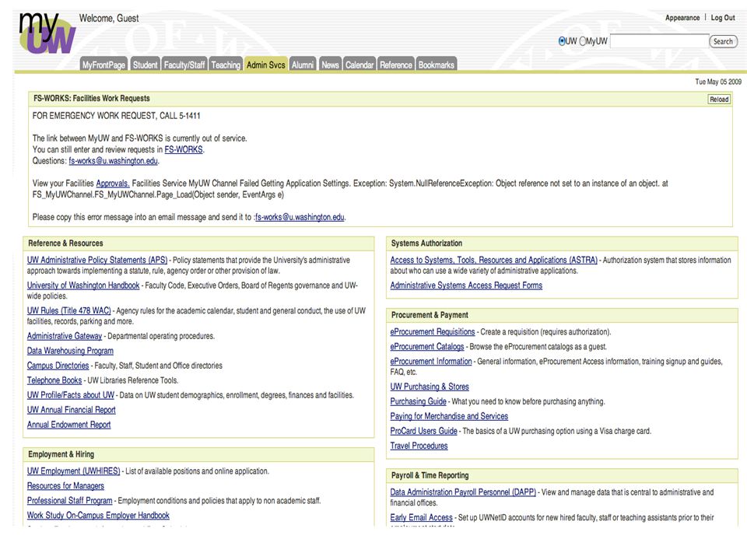Open Professional Staff Program link

pos(69,500)
